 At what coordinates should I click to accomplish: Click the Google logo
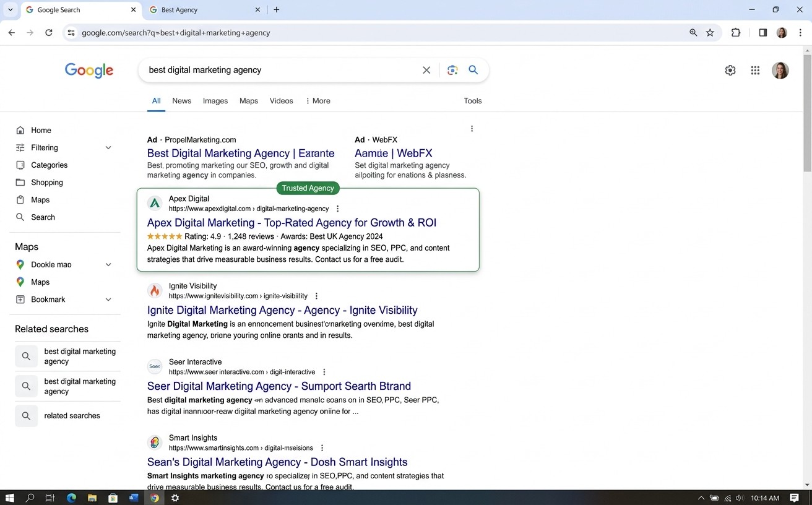coord(89,71)
